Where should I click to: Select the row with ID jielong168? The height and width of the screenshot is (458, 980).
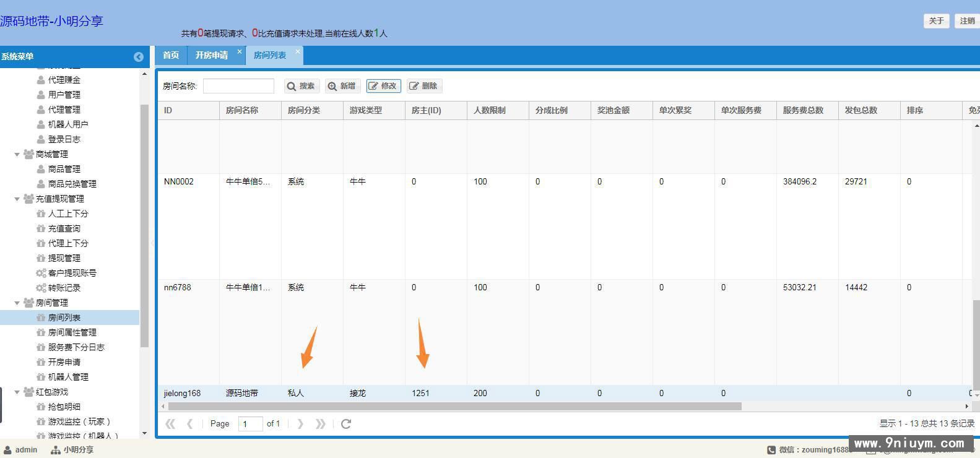click(x=563, y=393)
